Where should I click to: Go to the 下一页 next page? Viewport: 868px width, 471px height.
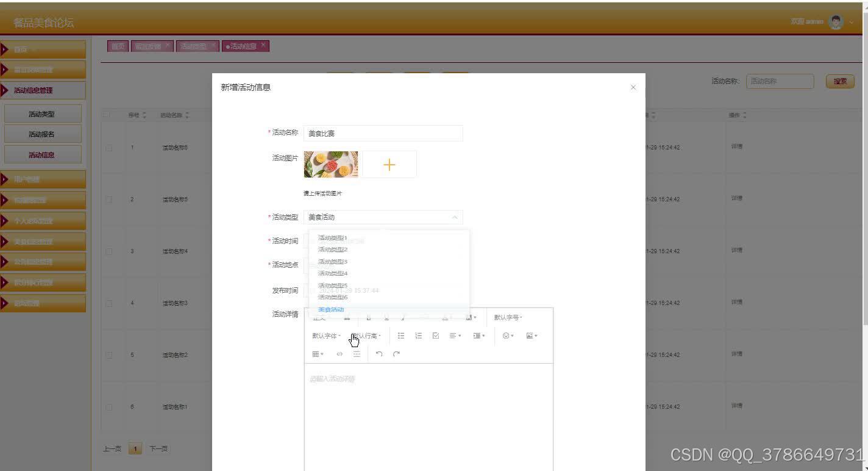[x=158, y=449]
